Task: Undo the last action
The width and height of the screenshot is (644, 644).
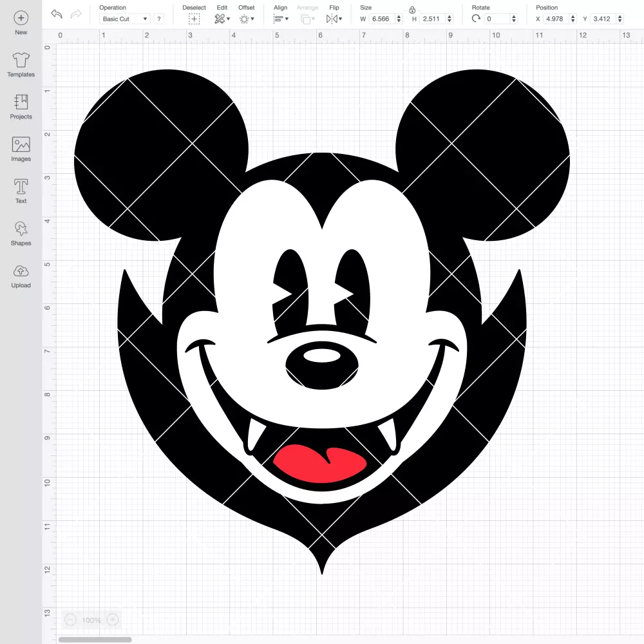Action: coord(57,14)
